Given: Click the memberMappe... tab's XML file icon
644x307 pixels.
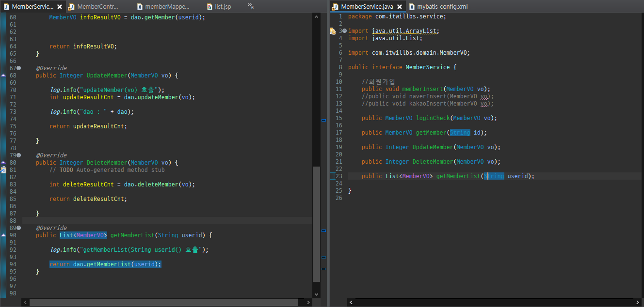Looking at the screenshot, I should (140, 7).
